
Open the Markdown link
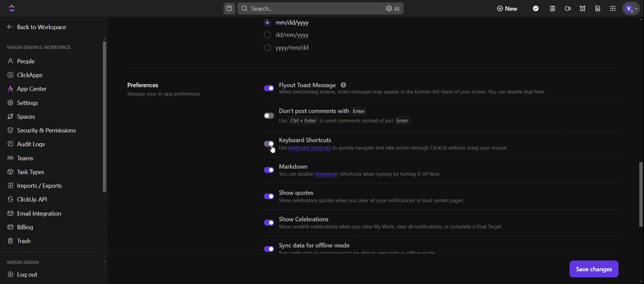tap(326, 174)
